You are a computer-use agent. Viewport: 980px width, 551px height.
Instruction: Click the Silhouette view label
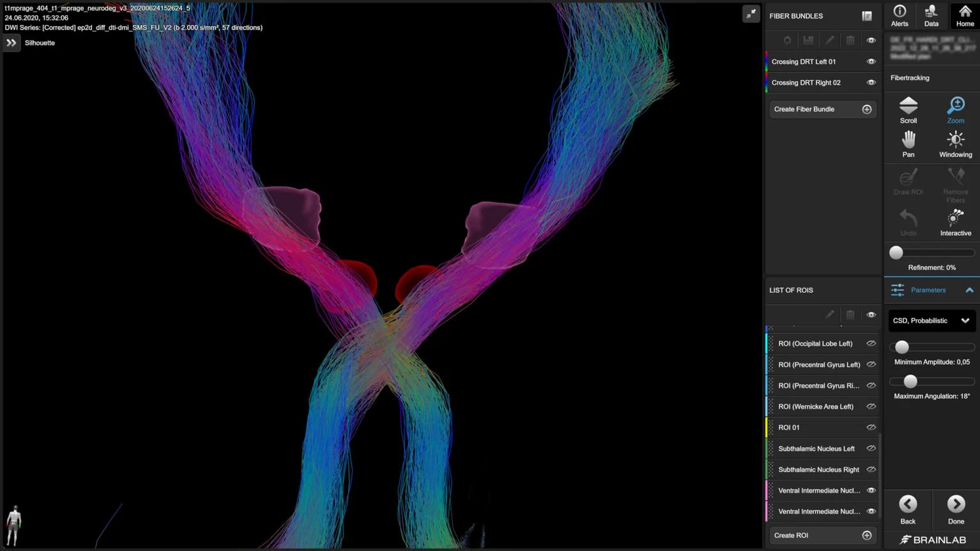(x=40, y=43)
